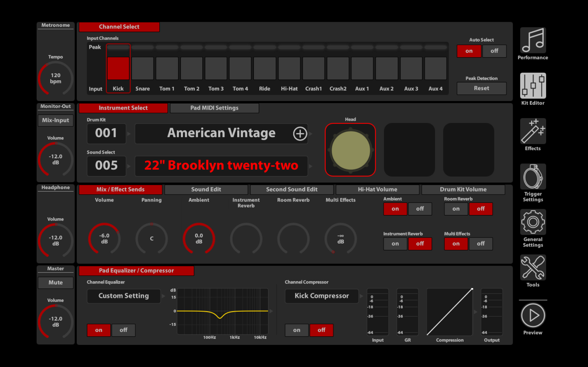This screenshot has width=588, height=367.
Task: Turn on the Channel Compressor
Action: (296, 330)
